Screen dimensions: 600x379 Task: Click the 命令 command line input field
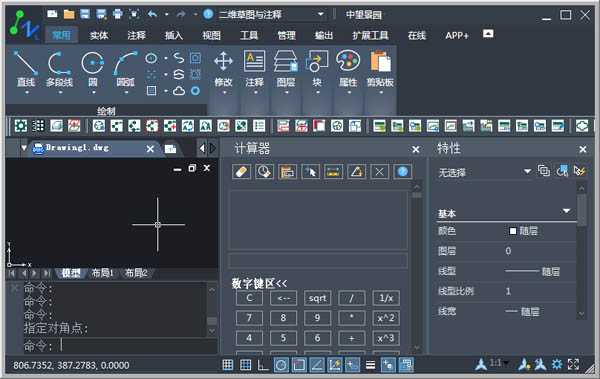tap(121, 346)
